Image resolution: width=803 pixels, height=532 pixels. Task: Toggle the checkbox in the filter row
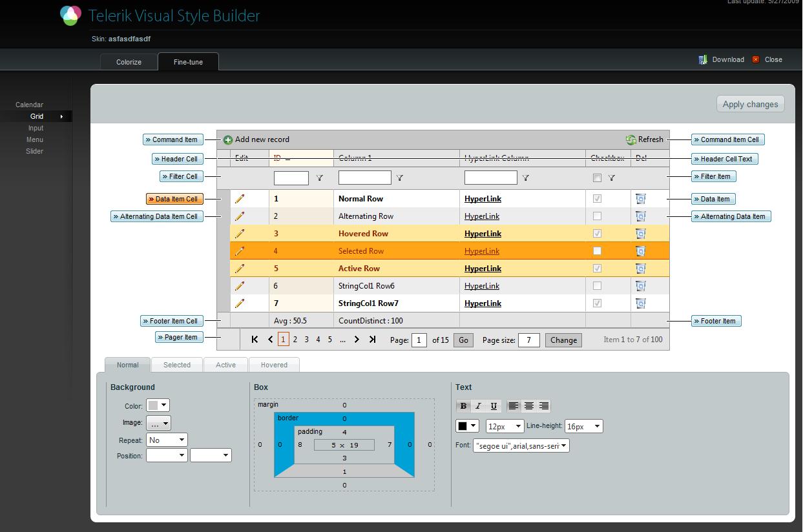597,178
